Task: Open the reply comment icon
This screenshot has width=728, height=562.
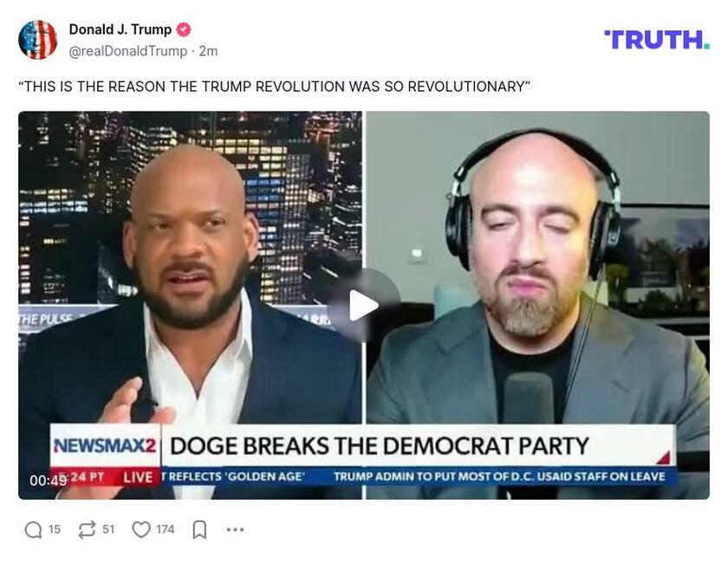Action: [x=33, y=529]
